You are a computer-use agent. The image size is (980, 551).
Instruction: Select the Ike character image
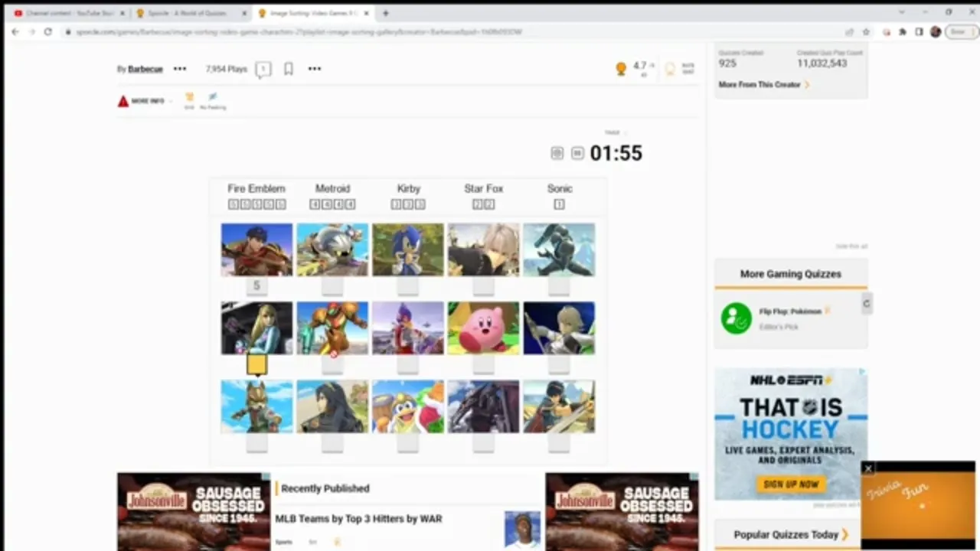click(x=256, y=249)
